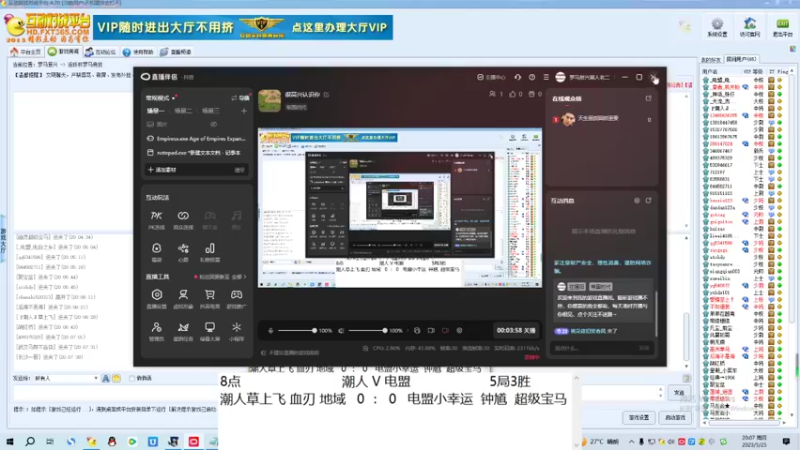This screenshot has height=450, width=800.
Task: Edit the live room title pencil icon
Action: (327, 94)
